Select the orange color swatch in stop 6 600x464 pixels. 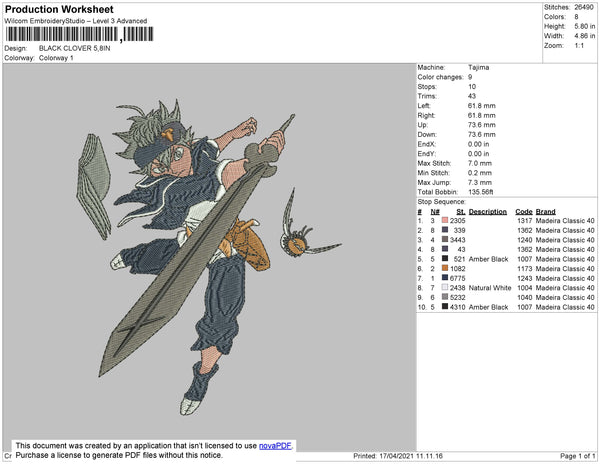tap(445, 269)
